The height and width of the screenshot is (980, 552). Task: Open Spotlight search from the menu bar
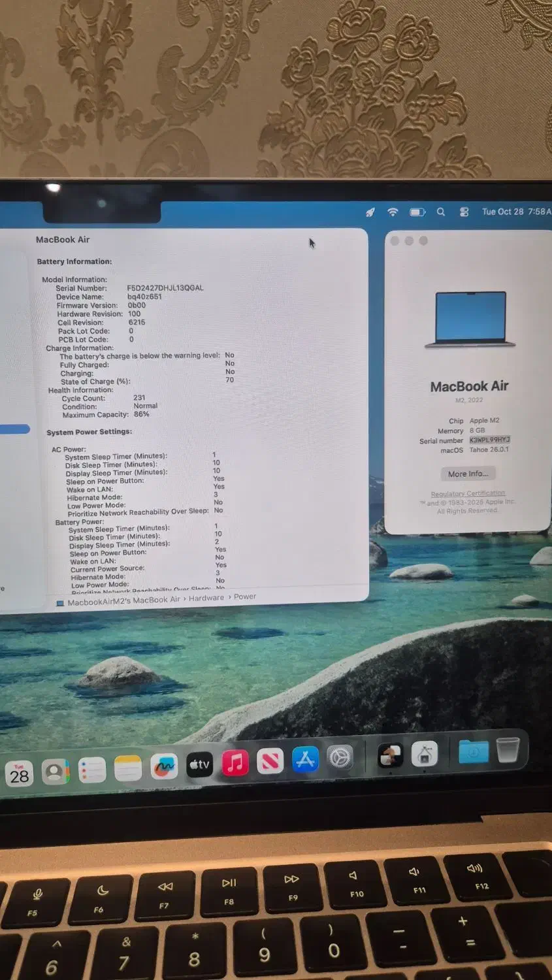tap(440, 212)
